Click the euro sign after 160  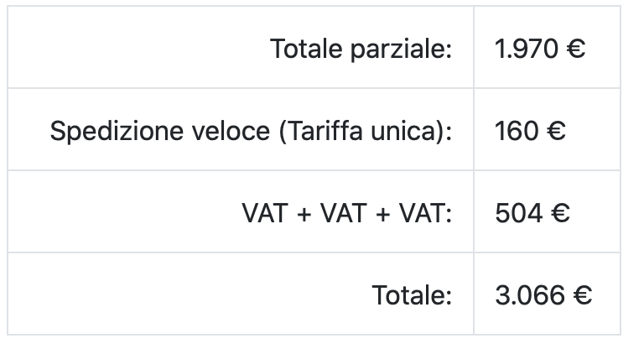[x=556, y=131]
